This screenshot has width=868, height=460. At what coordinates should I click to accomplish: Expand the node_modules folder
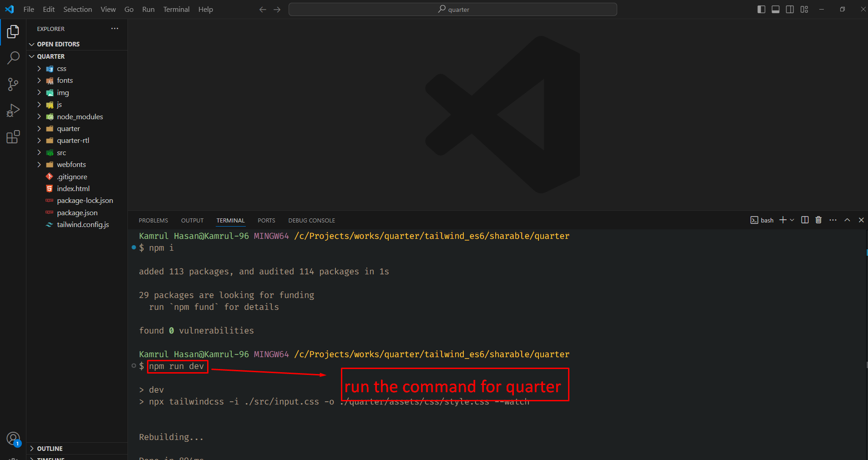tap(80, 117)
